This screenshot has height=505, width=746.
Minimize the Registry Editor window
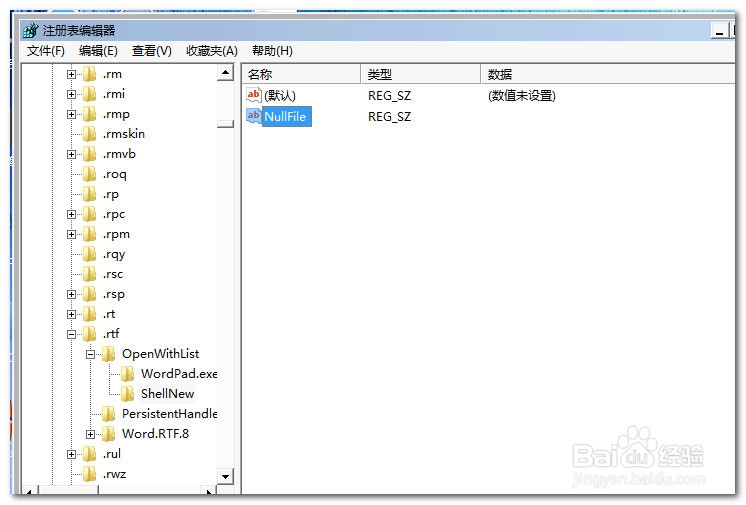719,31
